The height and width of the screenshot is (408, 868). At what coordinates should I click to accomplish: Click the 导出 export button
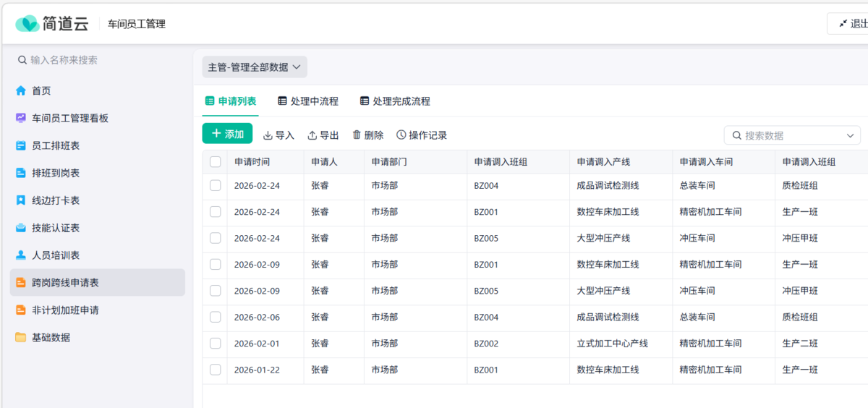coord(323,135)
